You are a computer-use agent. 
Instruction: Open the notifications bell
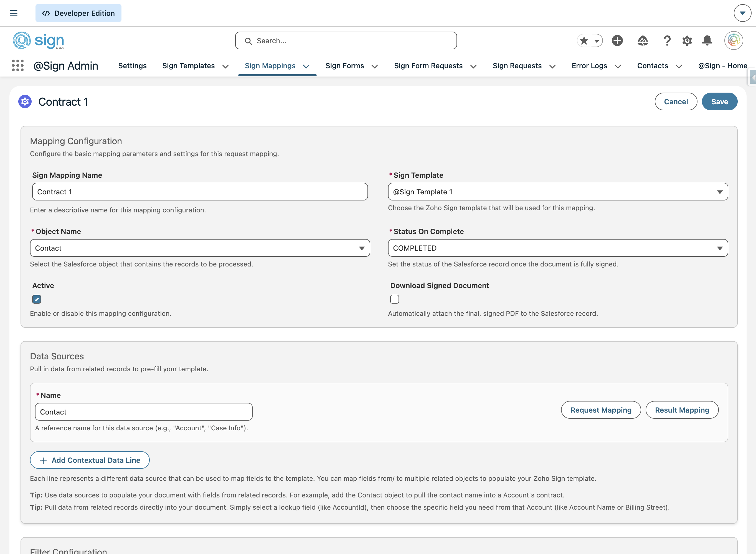tap(707, 40)
